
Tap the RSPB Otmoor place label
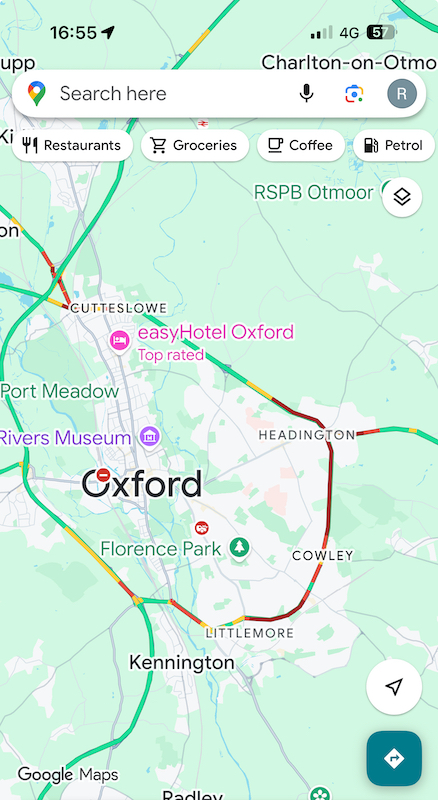click(x=313, y=193)
